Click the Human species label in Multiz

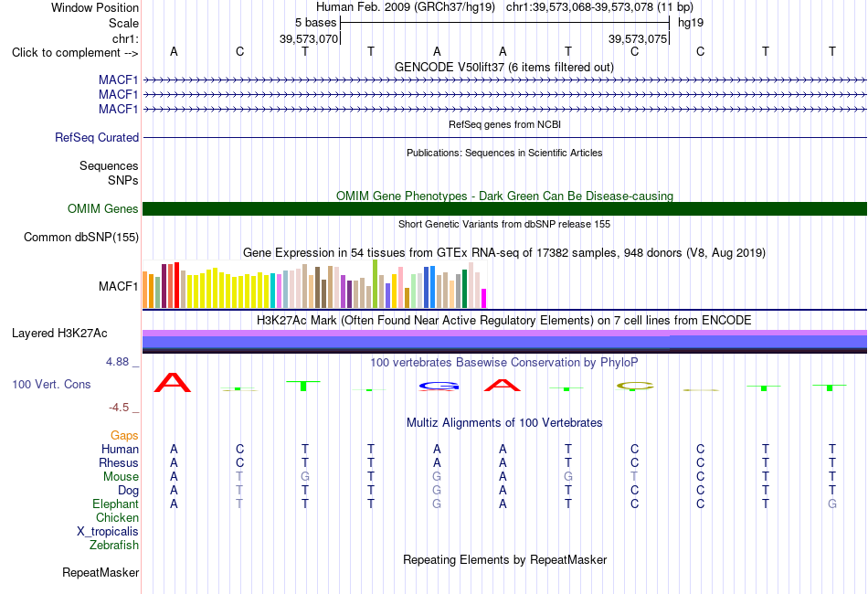120,449
